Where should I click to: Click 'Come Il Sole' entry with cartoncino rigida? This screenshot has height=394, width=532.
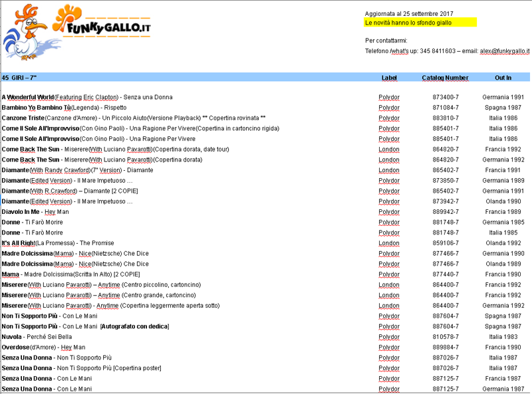coord(140,129)
